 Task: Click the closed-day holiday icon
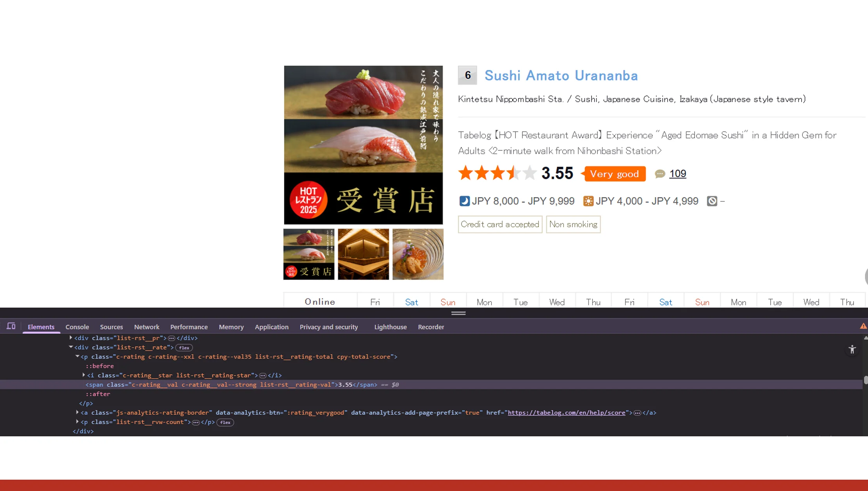[x=712, y=201]
